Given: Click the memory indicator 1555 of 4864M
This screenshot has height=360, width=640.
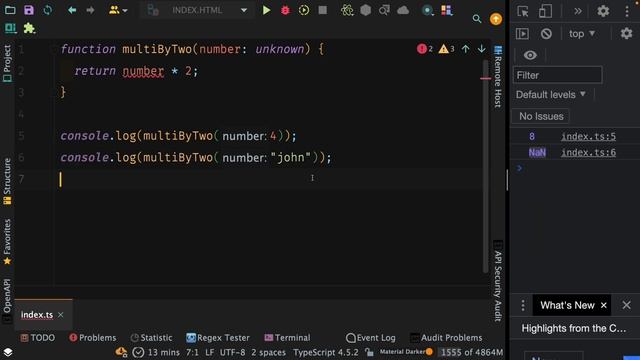Looking at the screenshot, I should coord(471,352).
